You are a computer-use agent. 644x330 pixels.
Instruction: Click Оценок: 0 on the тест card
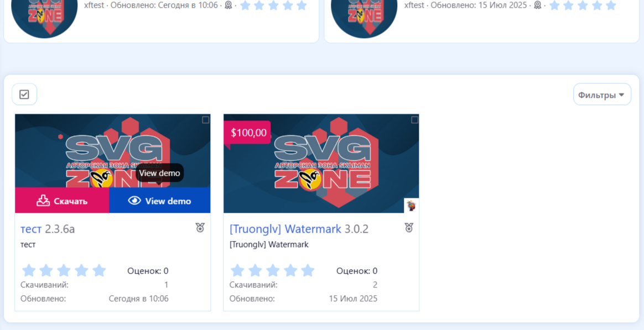point(148,271)
